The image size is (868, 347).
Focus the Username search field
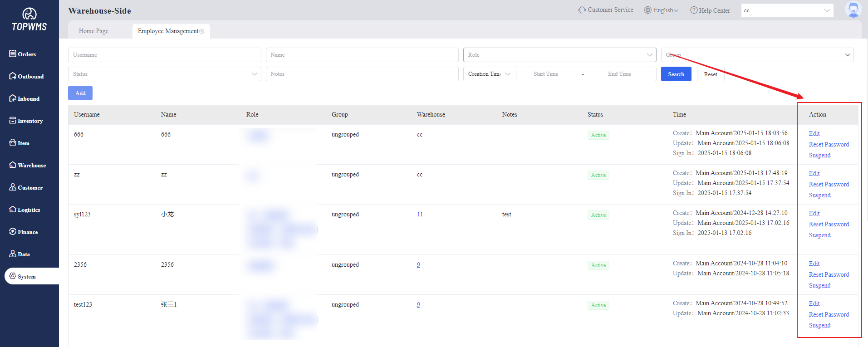tap(164, 55)
